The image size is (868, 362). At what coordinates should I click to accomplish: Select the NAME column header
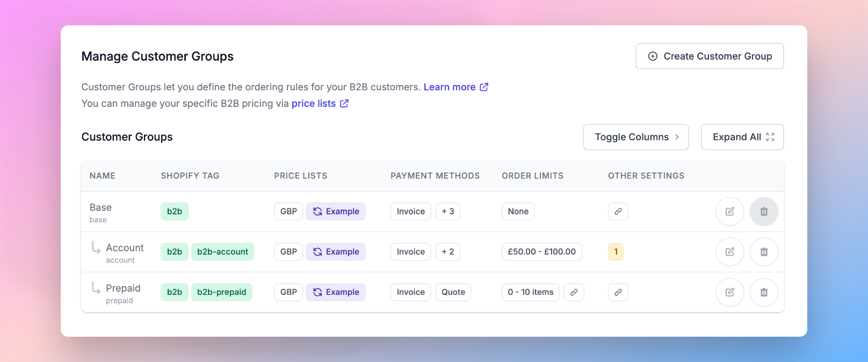(x=103, y=176)
